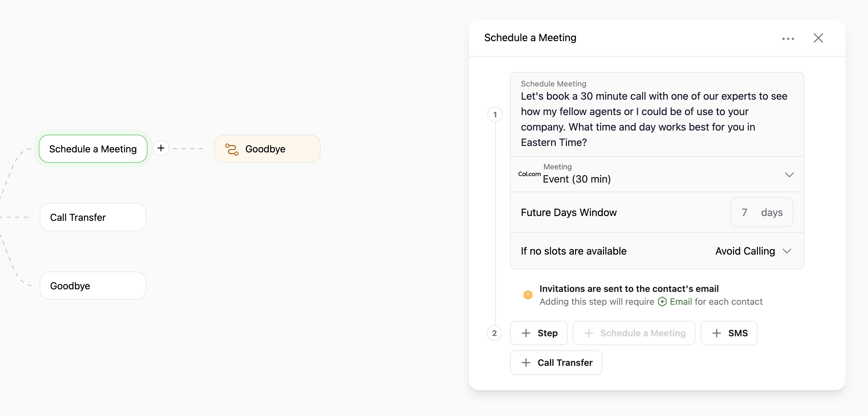Viewport: 868px width, 416px height.
Task: Select the Call Transfer node on the canvas
Action: tap(93, 217)
